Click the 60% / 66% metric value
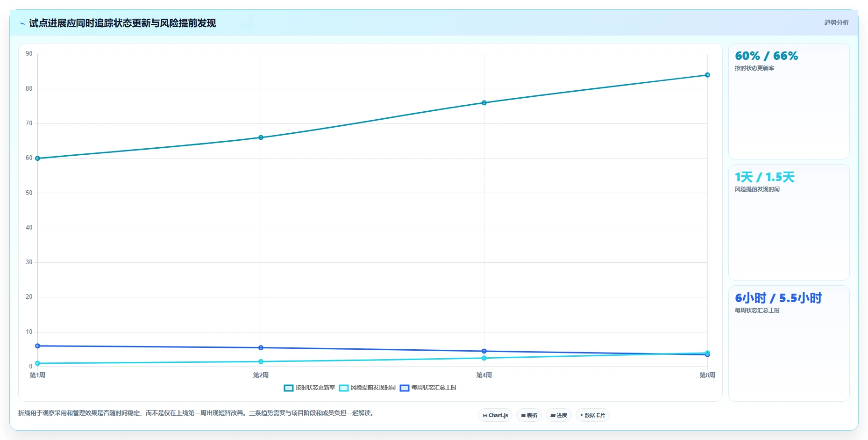 pyautogui.click(x=766, y=56)
